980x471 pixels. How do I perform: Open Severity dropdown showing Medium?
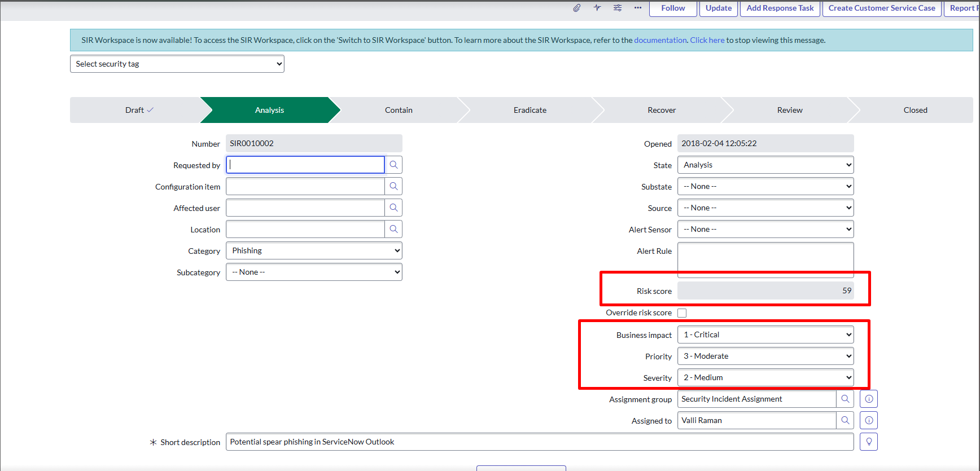[x=765, y=377]
